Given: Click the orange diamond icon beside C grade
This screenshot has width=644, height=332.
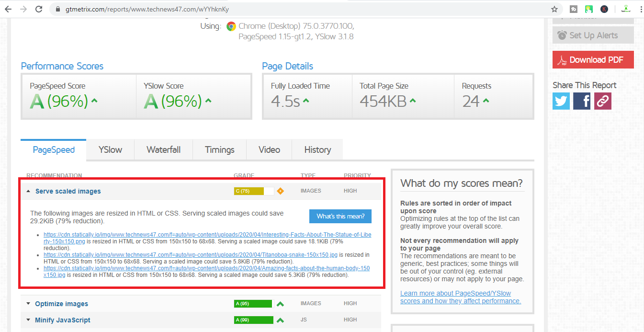Looking at the screenshot, I should pos(281,191).
